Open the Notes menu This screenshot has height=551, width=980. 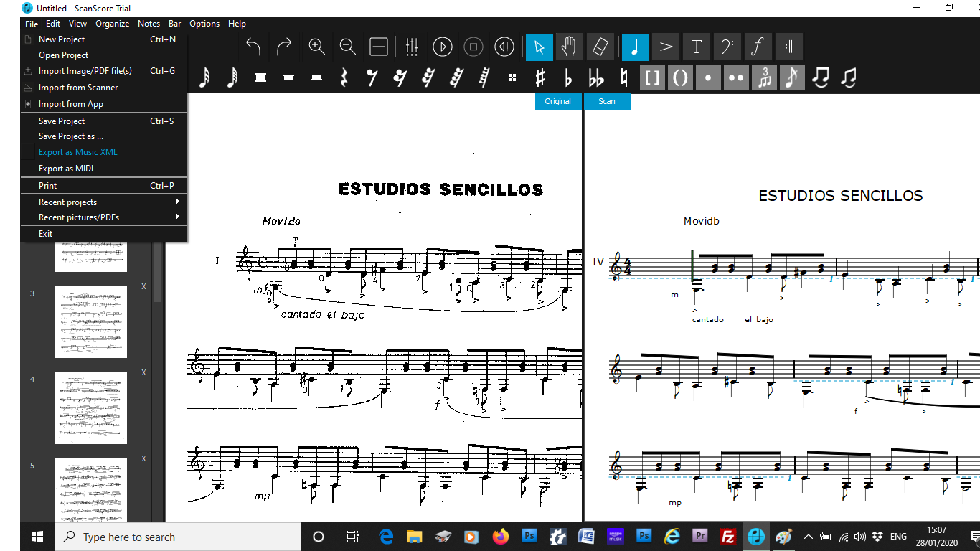pyautogui.click(x=149, y=24)
